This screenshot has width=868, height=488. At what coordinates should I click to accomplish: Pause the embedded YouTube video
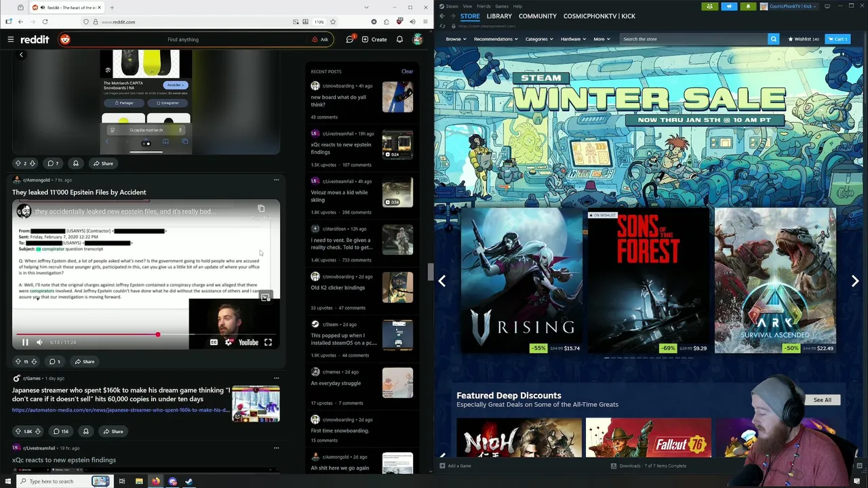pos(25,342)
